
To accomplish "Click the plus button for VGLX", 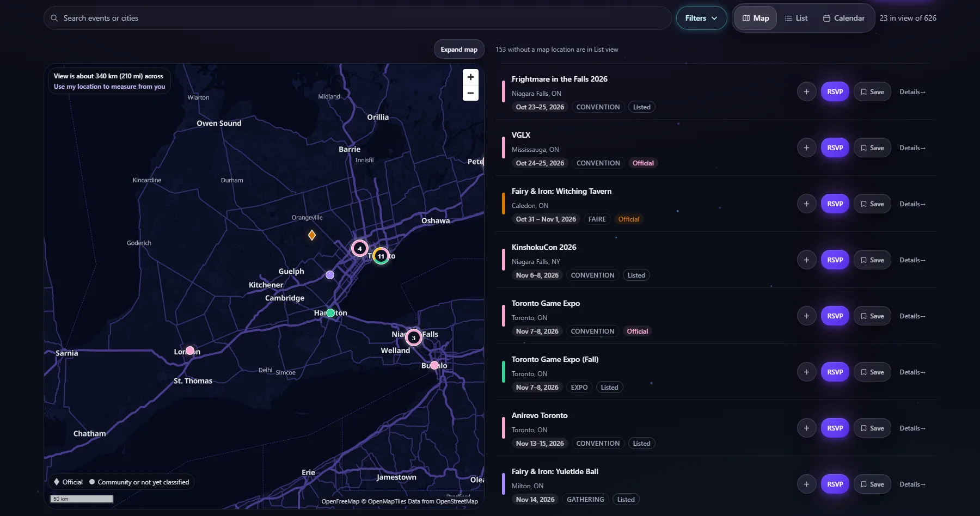I will [806, 148].
